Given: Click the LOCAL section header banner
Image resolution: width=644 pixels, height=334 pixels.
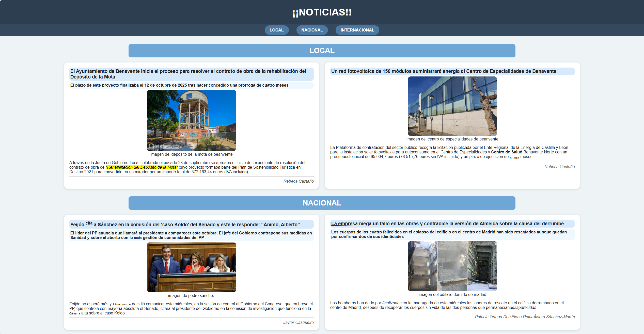Looking at the screenshot, I should [x=322, y=51].
